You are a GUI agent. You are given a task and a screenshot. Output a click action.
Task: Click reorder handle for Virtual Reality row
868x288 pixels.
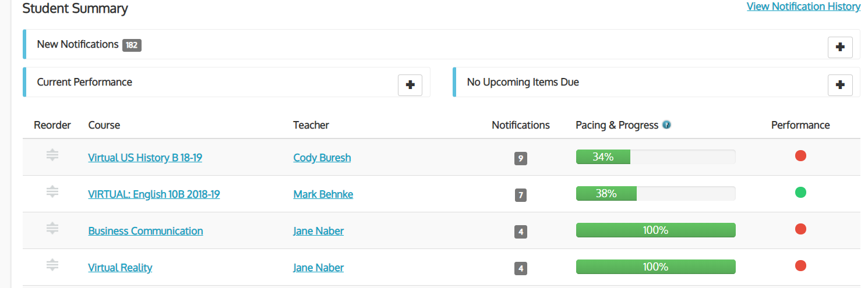pyautogui.click(x=52, y=265)
